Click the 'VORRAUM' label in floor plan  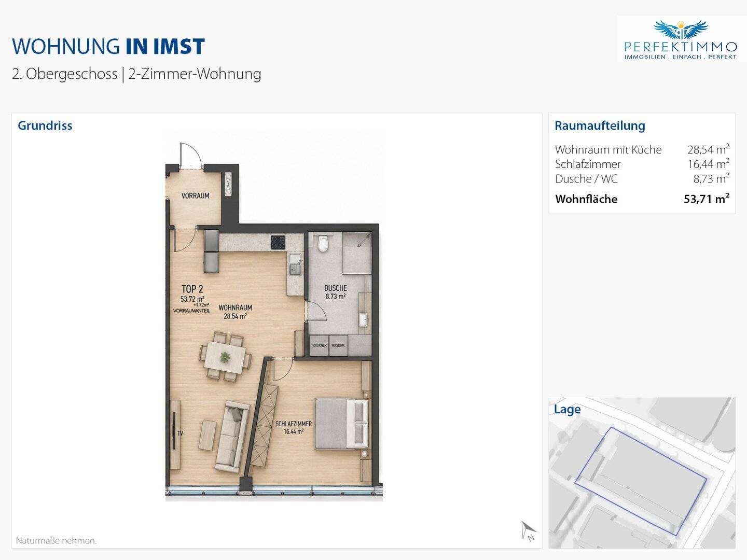[x=195, y=195]
